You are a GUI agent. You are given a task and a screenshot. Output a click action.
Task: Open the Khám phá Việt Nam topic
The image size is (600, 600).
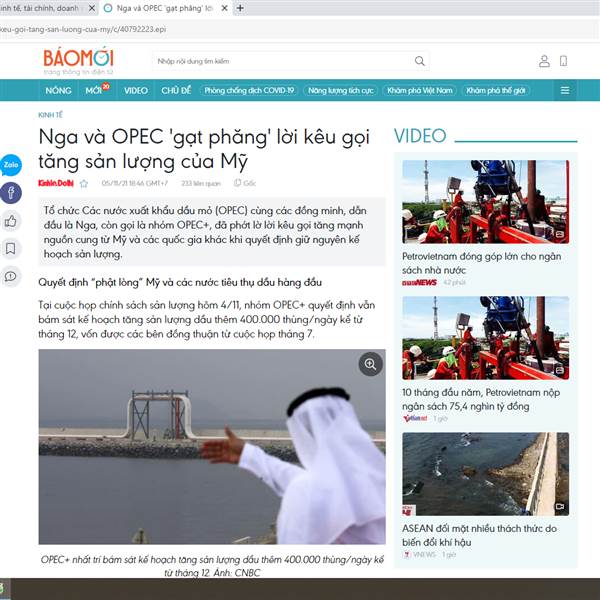click(x=420, y=91)
